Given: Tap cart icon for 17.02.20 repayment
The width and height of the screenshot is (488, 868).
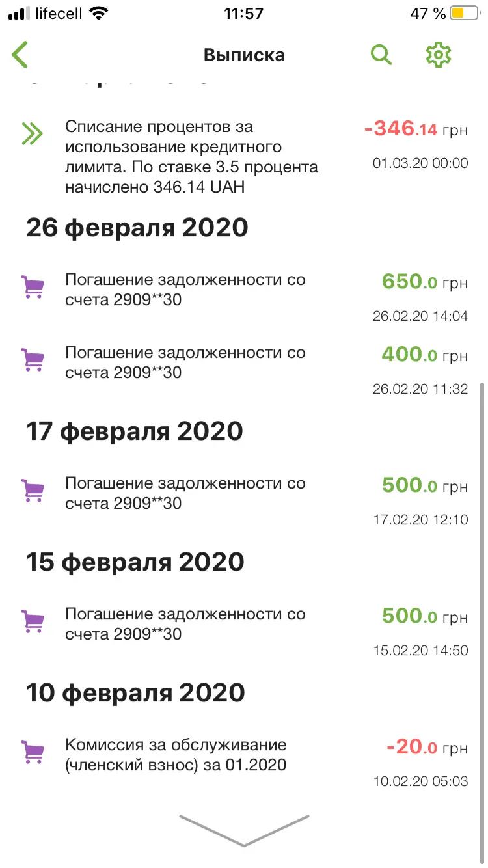Looking at the screenshot, I should (x=33, y=491).
